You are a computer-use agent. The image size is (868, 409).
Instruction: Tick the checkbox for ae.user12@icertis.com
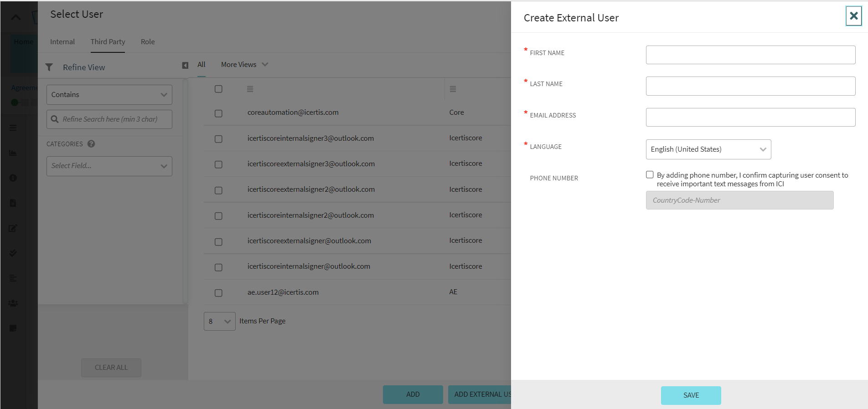(x=218, y=293)
